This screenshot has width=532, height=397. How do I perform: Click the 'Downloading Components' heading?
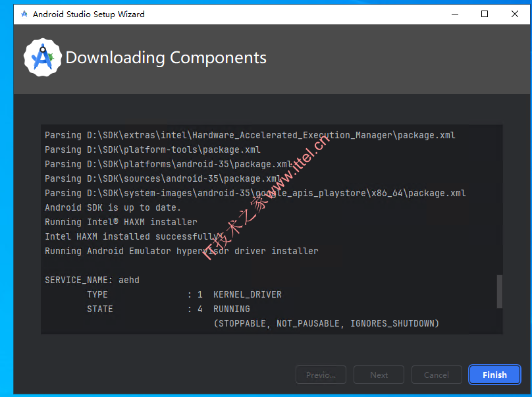coord(166,57)
